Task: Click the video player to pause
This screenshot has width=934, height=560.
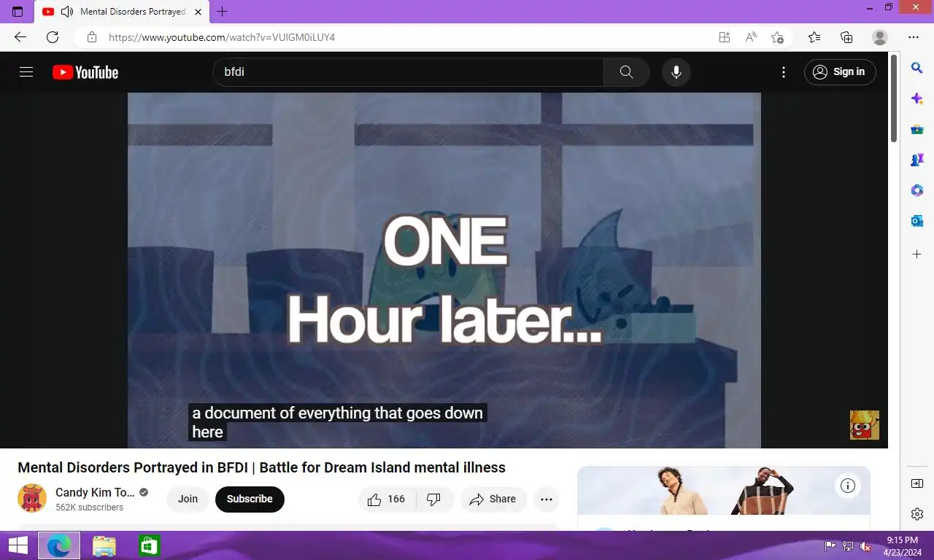Action: click(x=444, y=270)
